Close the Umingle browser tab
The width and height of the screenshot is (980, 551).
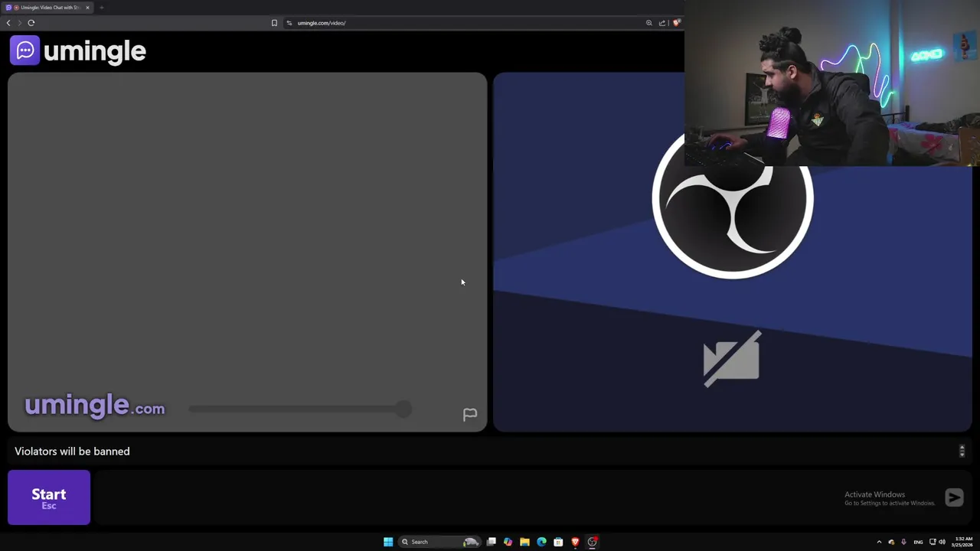click(87, 8)
